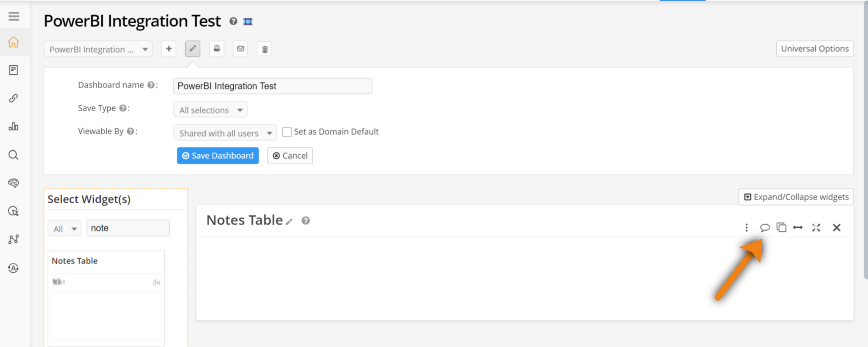Viewport: 868px width, 347px height.
Task: Click the Dashboard name text field
Action: [x=272, y=86]
